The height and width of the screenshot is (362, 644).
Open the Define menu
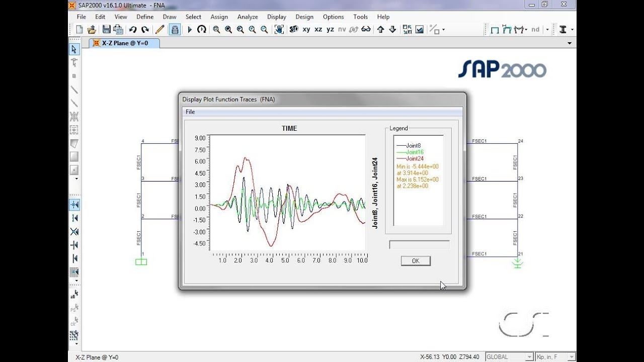click(145, 17)
